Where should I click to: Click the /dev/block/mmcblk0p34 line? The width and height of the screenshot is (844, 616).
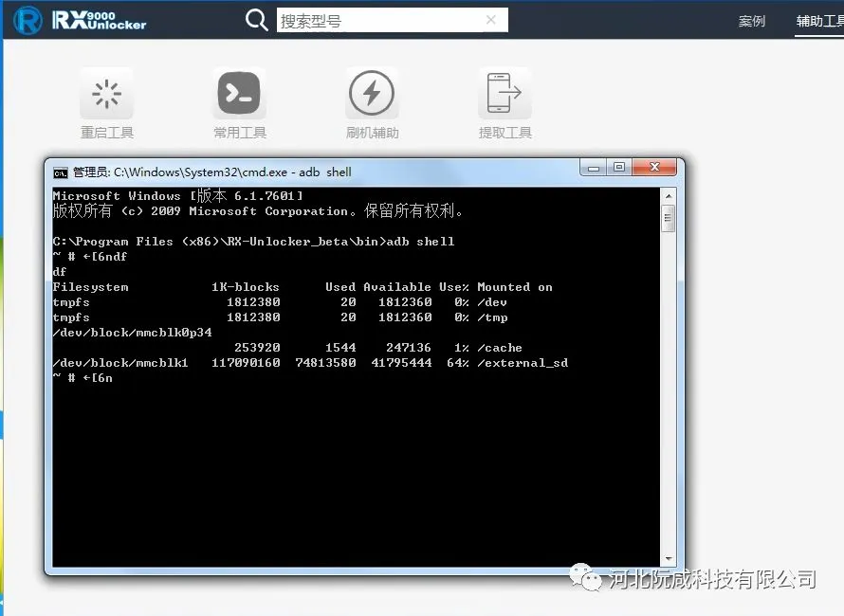[133, 333]
